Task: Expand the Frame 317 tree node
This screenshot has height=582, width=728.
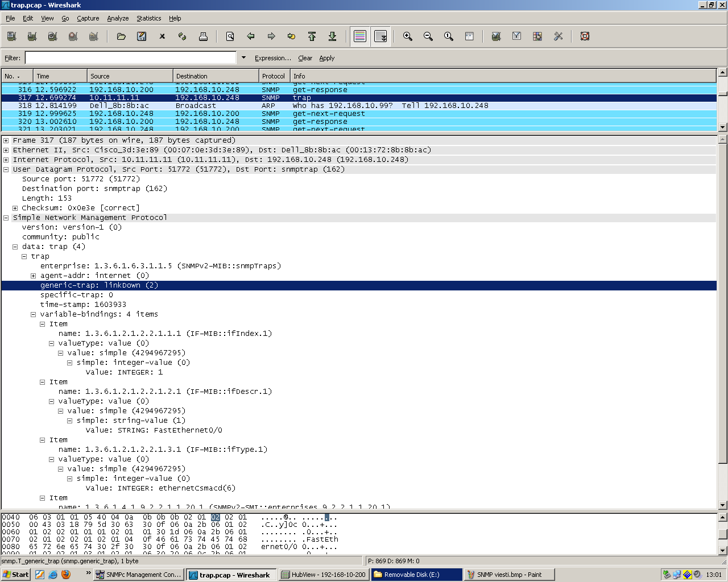Action: pyautogui.click(x=6, y=140)
